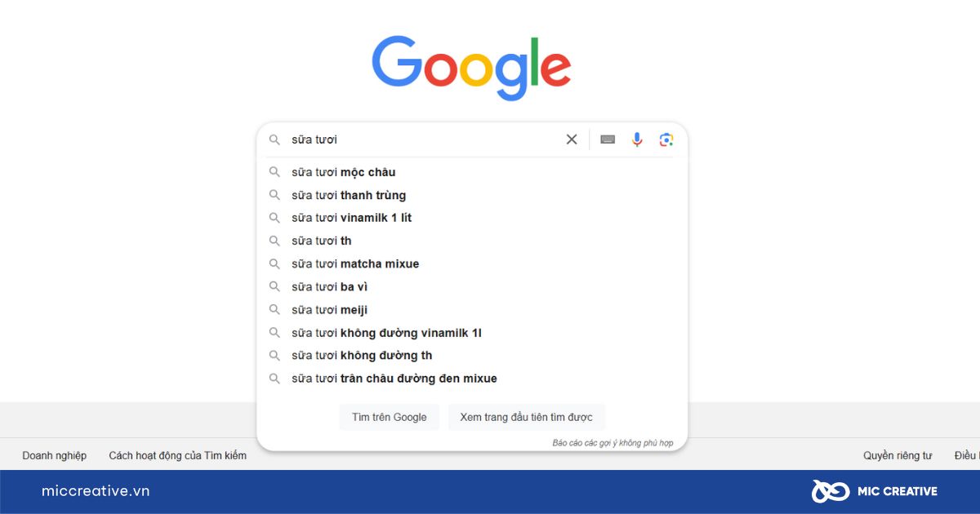The width and height of the screenshot is (980, 514).
Task: Choose 'sữa tươi ba vì' suggestion
Action: tap(472, 286)
